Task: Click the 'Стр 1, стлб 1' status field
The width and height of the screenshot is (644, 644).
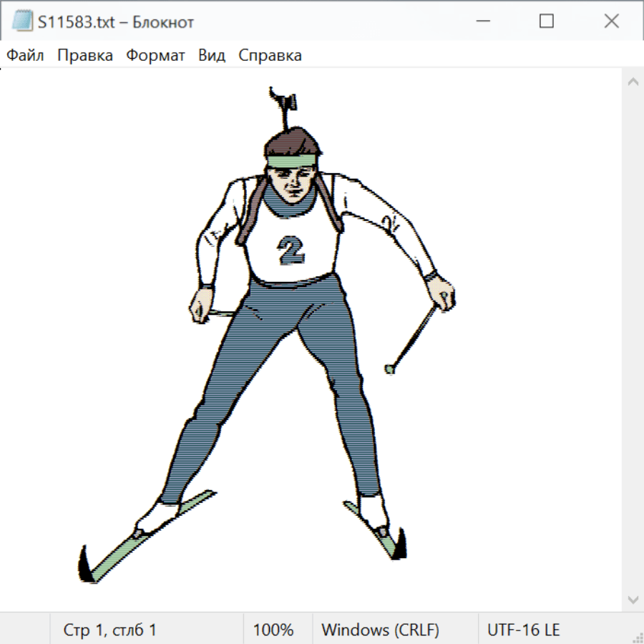Action: pyautogui.click(x=110, y=630)
